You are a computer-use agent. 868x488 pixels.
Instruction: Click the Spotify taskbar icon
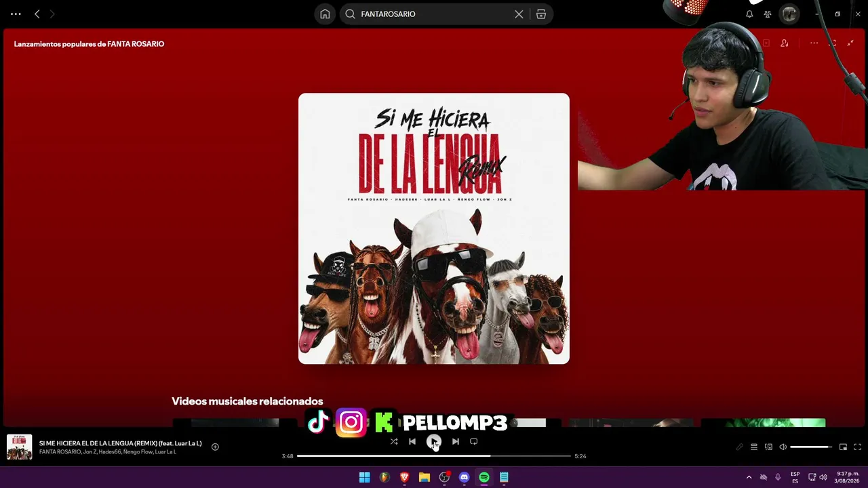484,477
